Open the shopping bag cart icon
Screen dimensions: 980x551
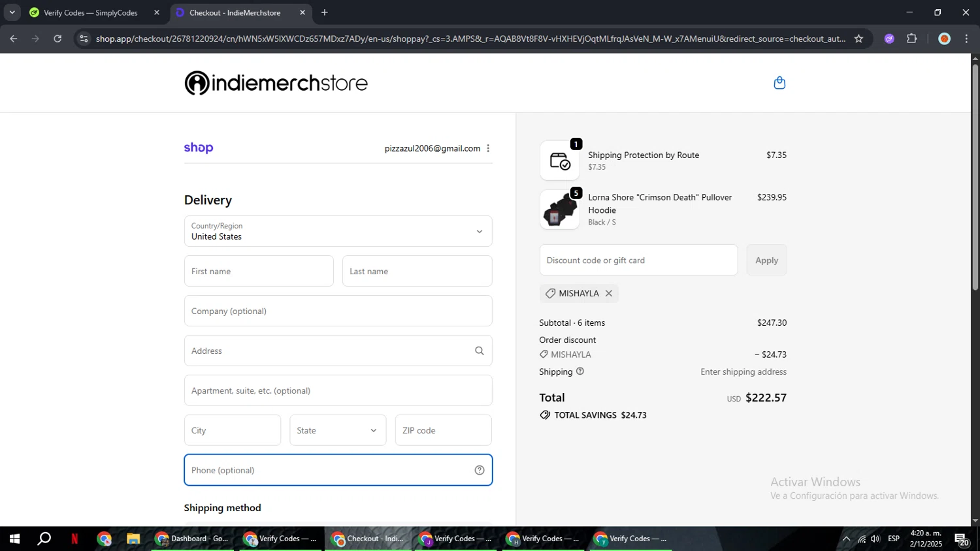tap(779, 83)
